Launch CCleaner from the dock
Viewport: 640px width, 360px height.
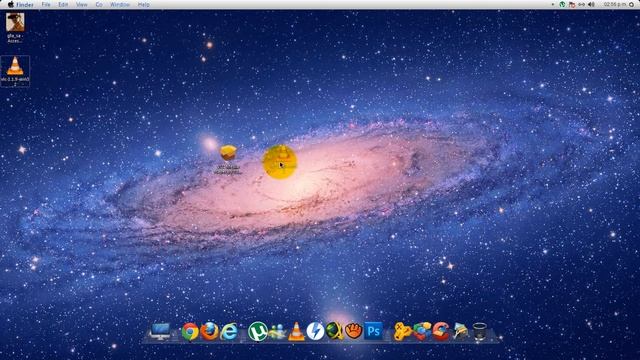[441, 331]
